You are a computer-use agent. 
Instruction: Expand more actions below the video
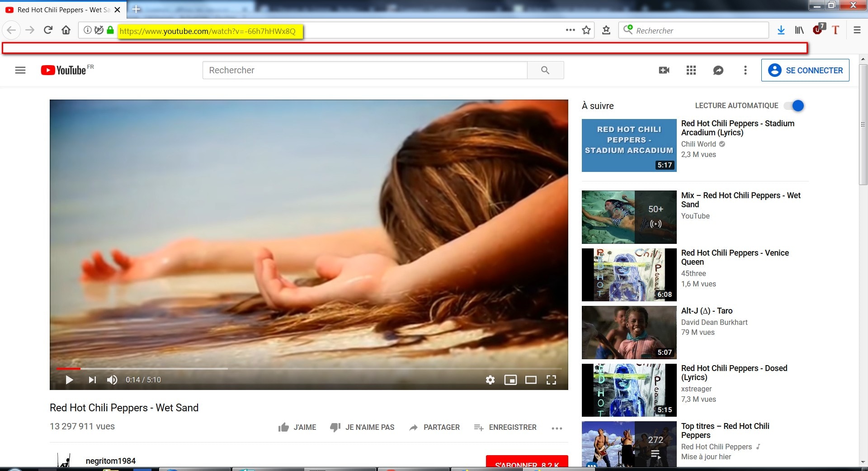click(557, 428)
